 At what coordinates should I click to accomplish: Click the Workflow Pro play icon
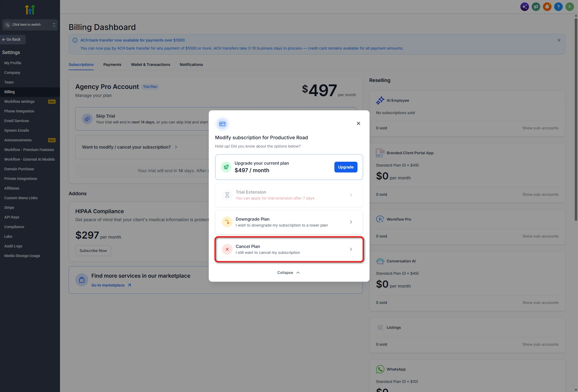click(x=380, y=219)
